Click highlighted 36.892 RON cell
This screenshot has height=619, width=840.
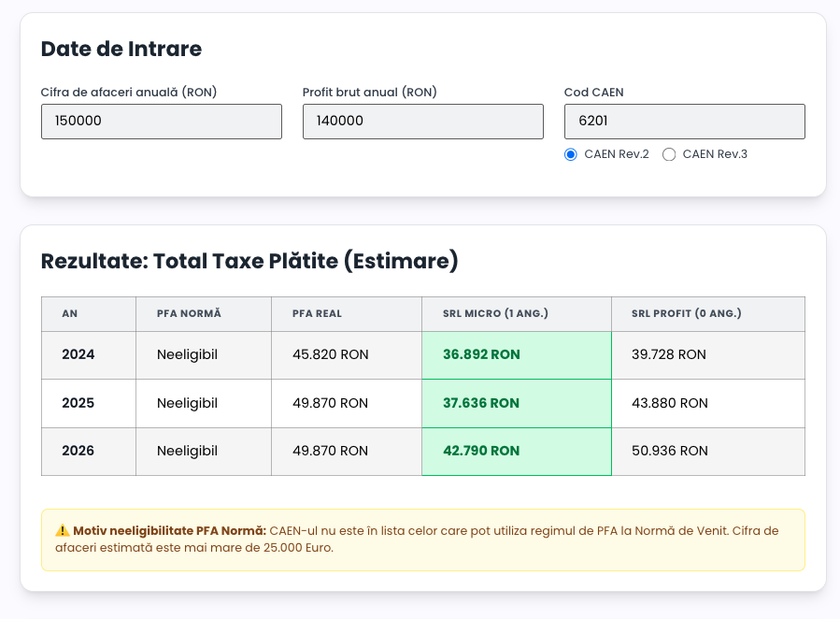481,355
